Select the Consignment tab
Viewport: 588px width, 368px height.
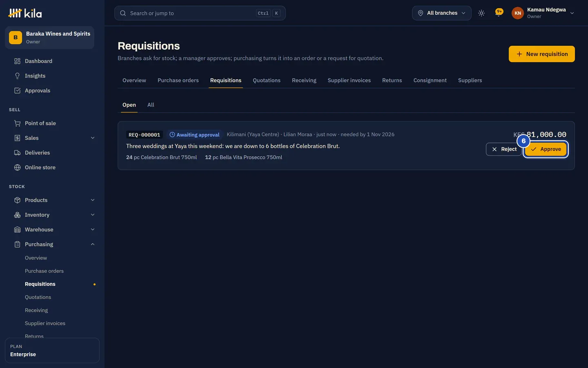430,80
